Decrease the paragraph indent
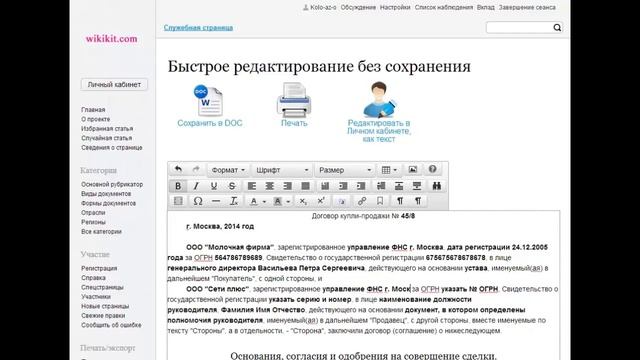Viewport: 640px width, 360px height. pyautogui.click(x=343, y=186)
